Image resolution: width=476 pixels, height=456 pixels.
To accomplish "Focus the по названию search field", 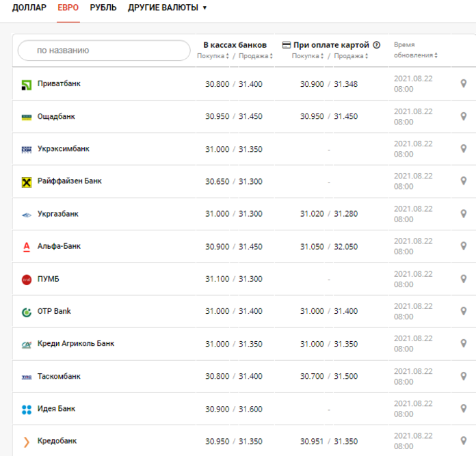I will [x=104, y=51].
